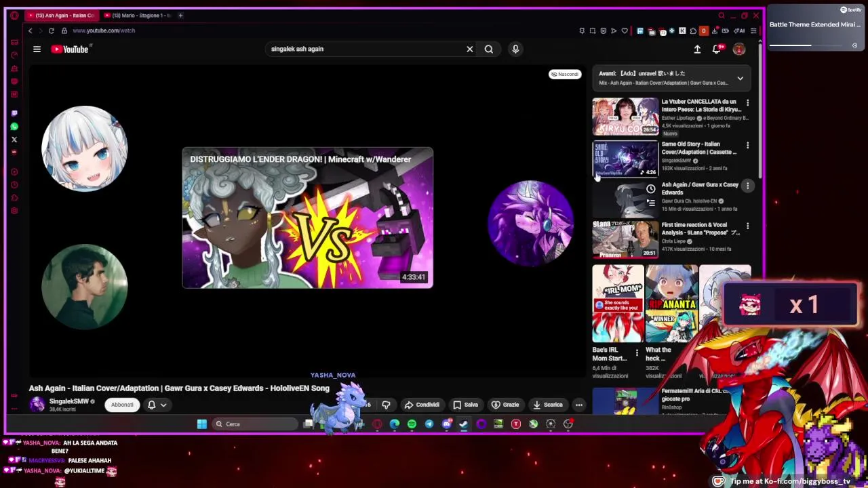Click the address bar URL www.youtube.com/watch
The height and width of the screenshot is (488, 868).
point(104,30)
